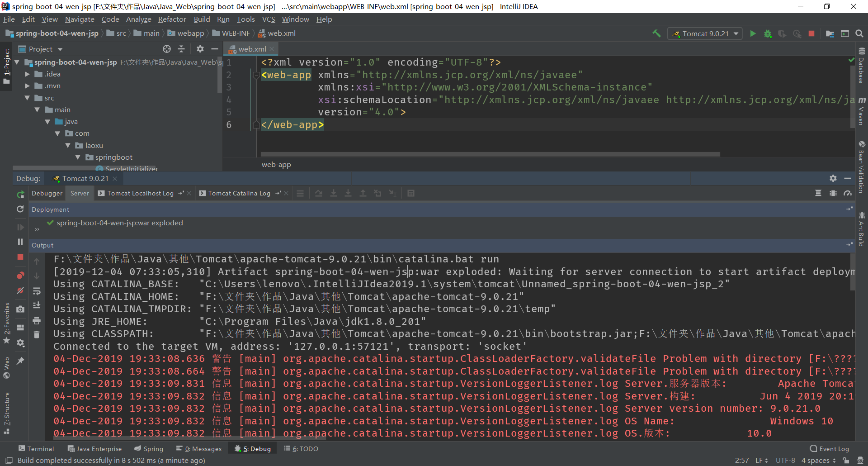868x466 pixels.
Task: Run Tomcat with the green play icon
Action: tap(753, 33)
